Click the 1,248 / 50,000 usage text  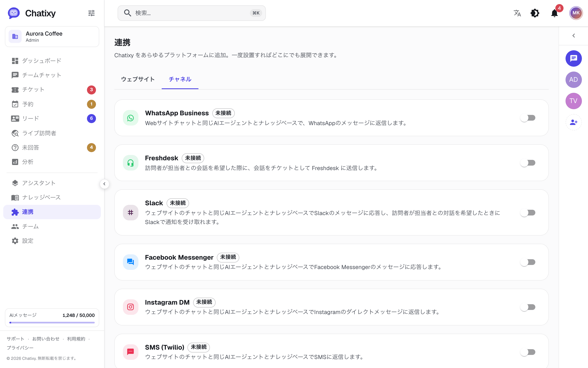click(78, 315)
